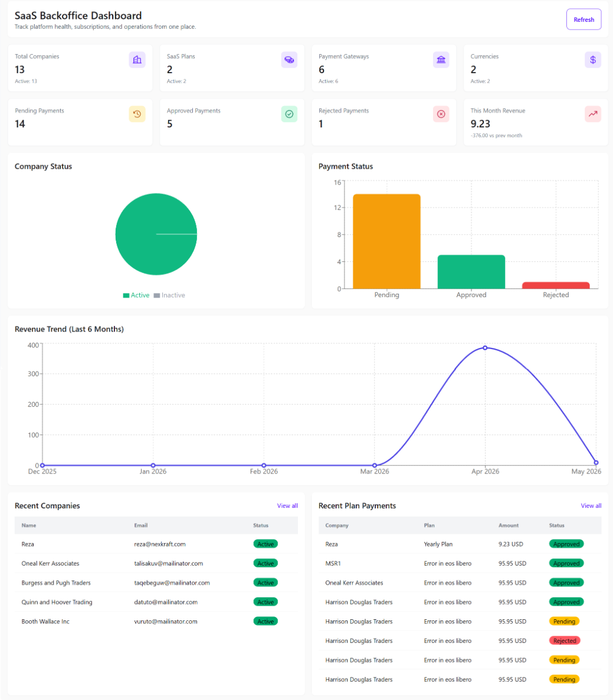Click the Mar 2026 revenue data point
Image resolution: width=613 pixels, height=700 pixels.
point(375,465)
